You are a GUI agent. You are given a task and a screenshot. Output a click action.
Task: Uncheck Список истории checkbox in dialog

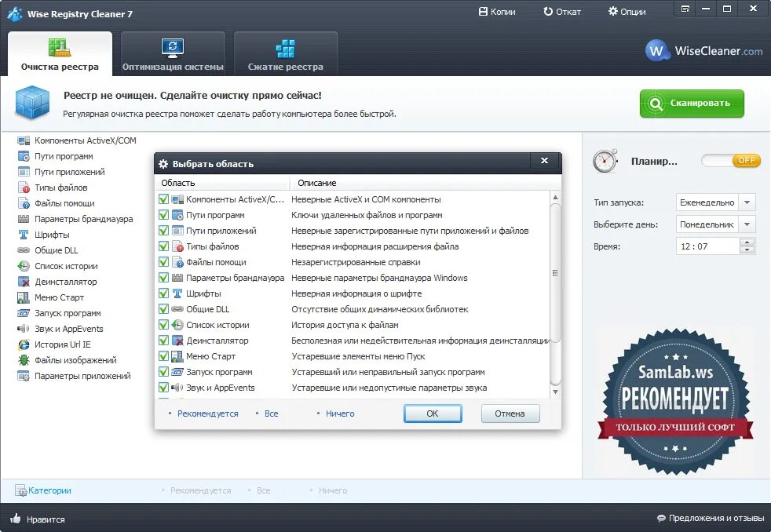(164, 325)
